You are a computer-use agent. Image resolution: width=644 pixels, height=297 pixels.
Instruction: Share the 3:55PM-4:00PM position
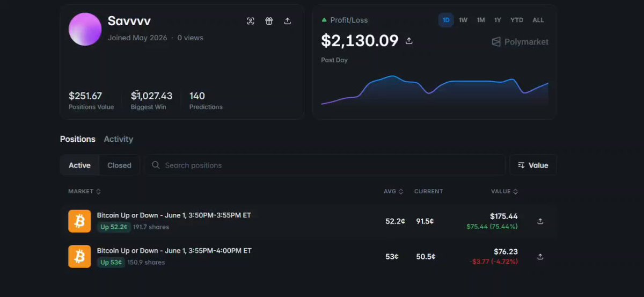pos(540,256)
